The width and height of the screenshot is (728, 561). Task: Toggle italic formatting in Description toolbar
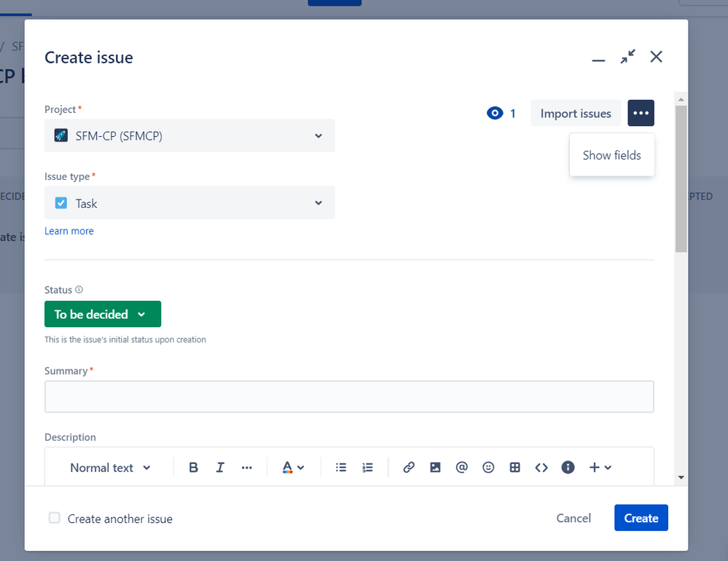[220, 467]
